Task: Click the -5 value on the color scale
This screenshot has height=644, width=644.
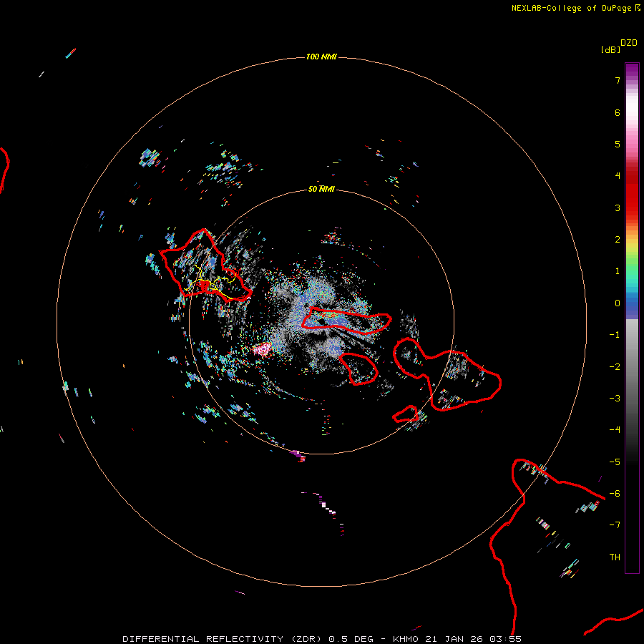Action: coord(615,462)
